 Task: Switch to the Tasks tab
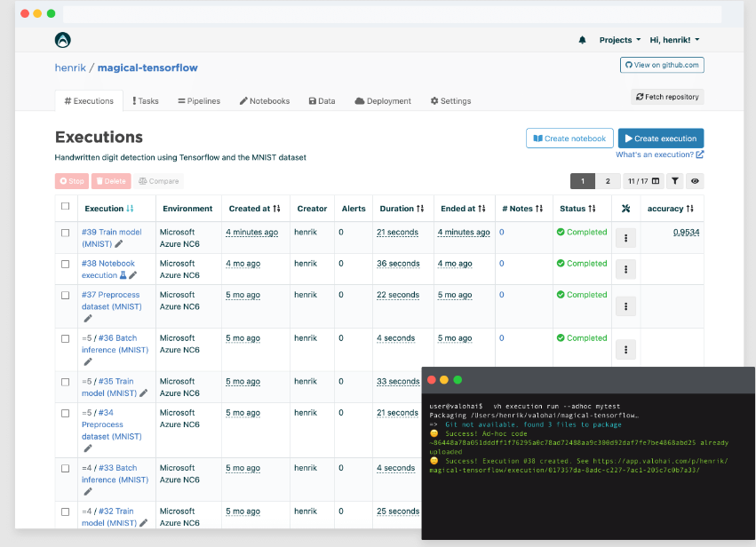[146, 100]
